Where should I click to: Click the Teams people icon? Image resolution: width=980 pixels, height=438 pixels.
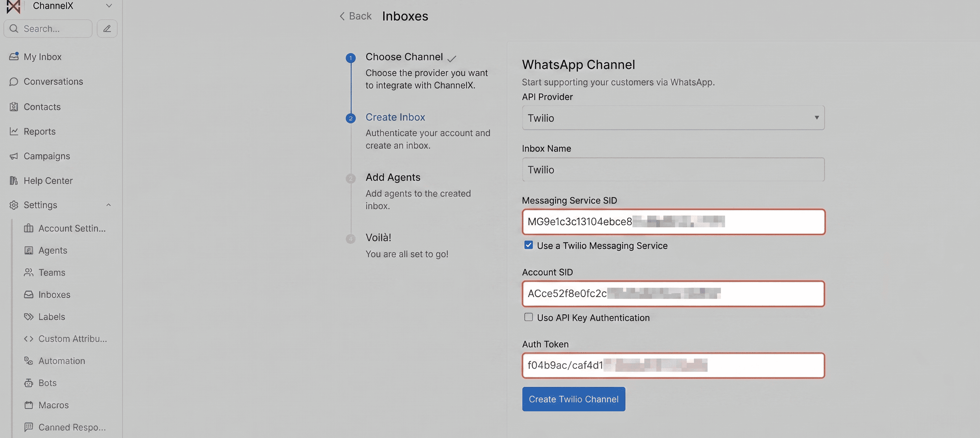[x=29, y=272]
